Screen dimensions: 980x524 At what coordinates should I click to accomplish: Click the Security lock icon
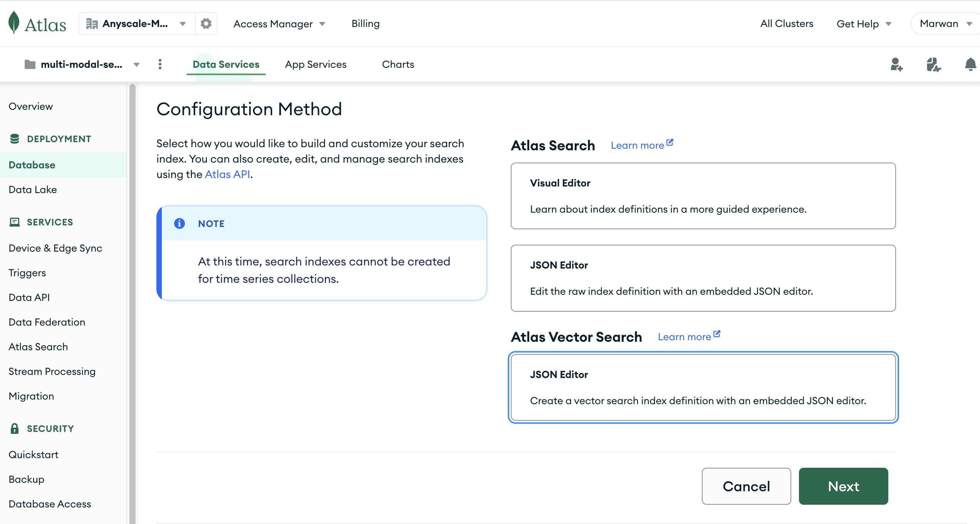(15, 428)
